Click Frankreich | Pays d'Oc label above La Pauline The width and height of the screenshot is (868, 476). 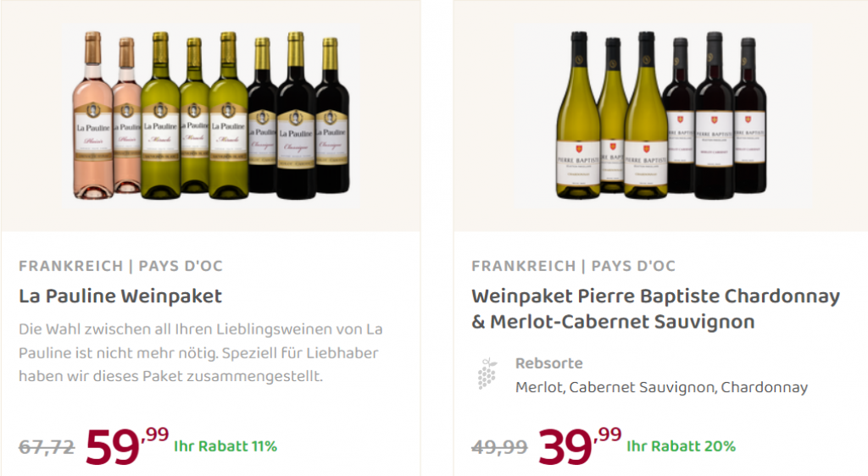120,266
